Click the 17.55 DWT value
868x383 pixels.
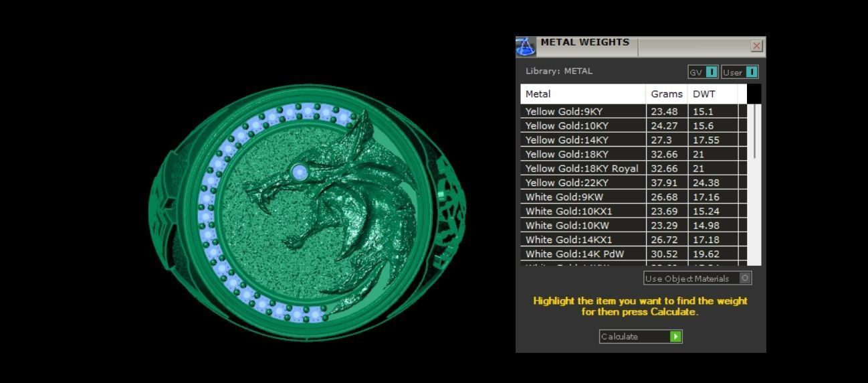(x=706, y=139)
